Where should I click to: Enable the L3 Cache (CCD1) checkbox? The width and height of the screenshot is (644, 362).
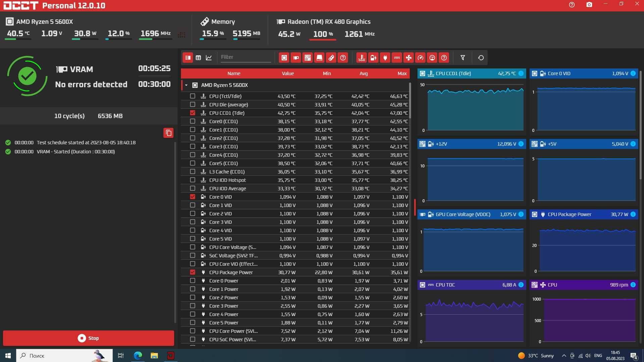(193, 171)
